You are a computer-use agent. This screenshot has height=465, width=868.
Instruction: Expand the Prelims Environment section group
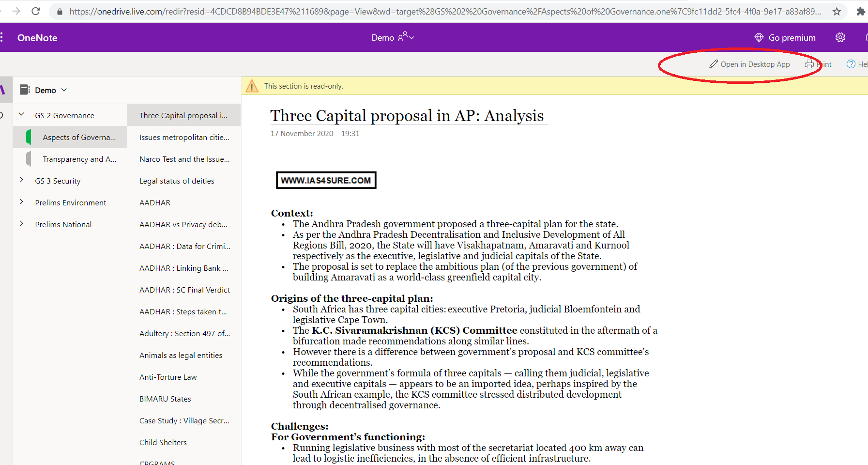tap(21, 202)
